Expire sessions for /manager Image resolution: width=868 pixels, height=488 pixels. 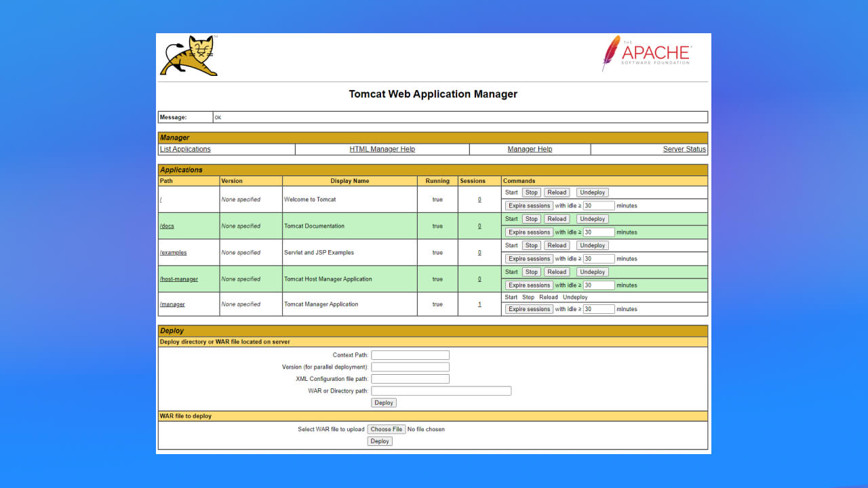click(x=530, y=309)
